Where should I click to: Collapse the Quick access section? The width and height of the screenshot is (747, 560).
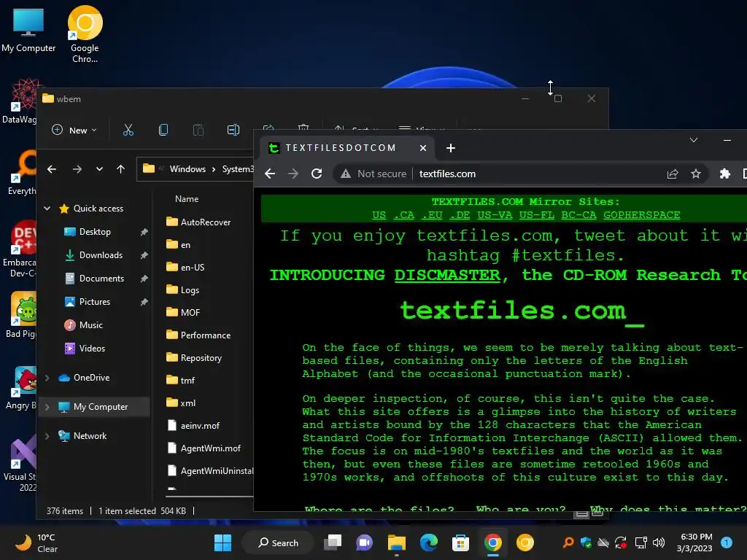[x=47, y=208]
